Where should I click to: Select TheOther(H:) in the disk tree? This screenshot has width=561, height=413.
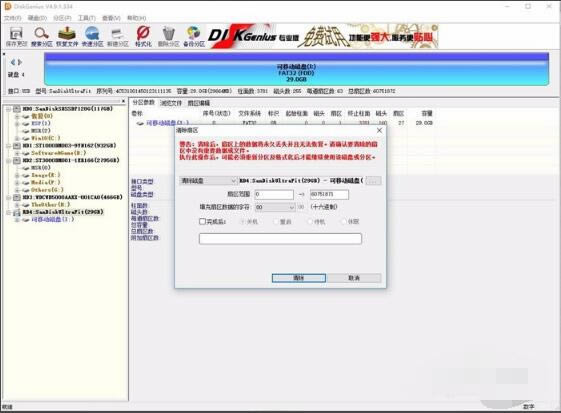(50, 205)
